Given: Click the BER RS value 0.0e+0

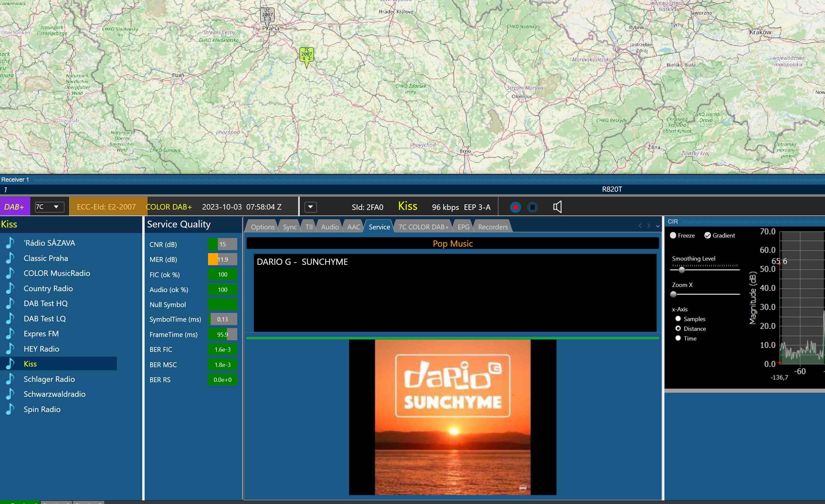Looking at the screenshot, I should tap(222, 380).
